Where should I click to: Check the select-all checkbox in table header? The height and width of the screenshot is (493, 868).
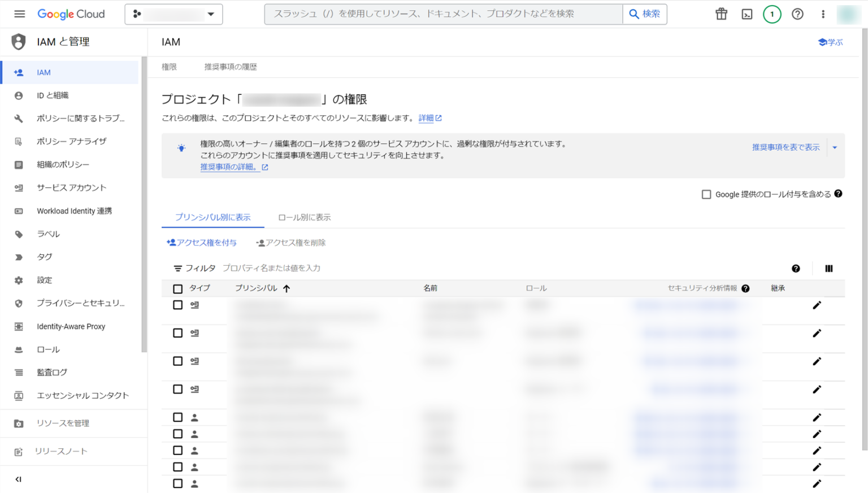point(177,288)
